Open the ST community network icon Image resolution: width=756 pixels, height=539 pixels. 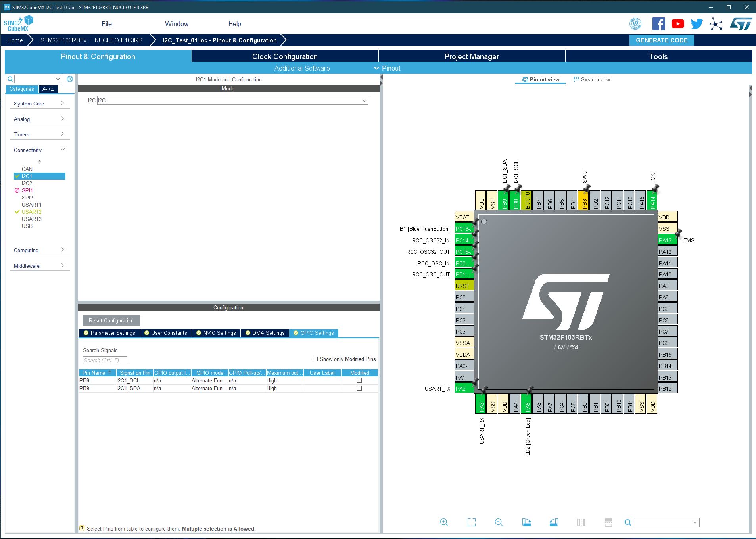coord(716,24)
